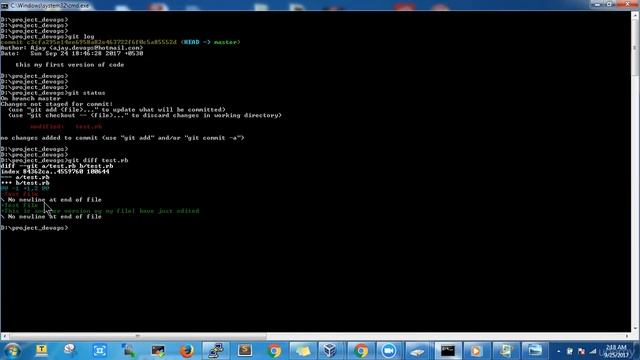This screenshot has width=640, height=360.
Task: Open Zoom from the taskbar
Action: click(x=389, y=351)
